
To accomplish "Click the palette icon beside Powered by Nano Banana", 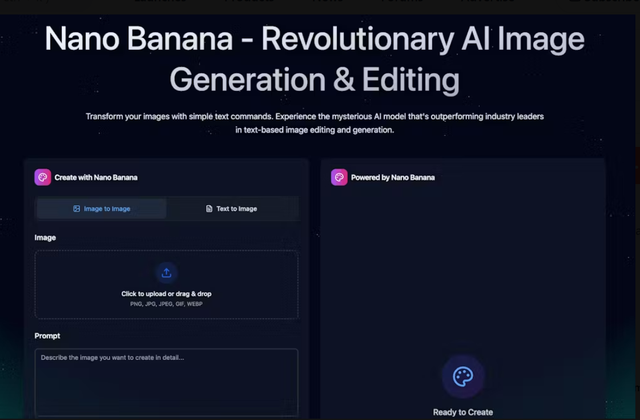I will pos(339,177).
